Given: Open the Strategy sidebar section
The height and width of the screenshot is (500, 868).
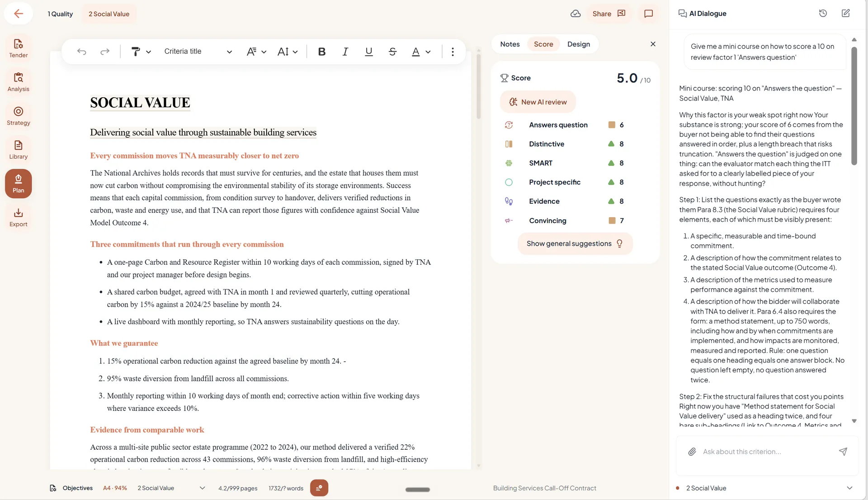Looking at the screenshot, I should click(x=19, y=116).
